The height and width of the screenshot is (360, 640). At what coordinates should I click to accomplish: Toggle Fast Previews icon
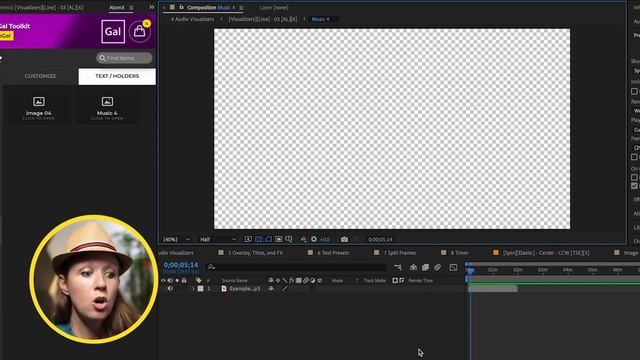coord(248,239)
